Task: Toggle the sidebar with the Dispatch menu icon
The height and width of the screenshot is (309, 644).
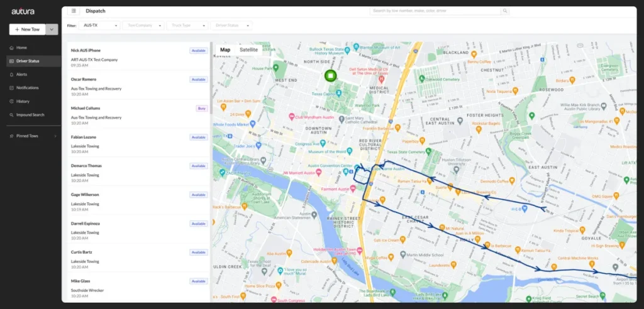Action: [74, 11]
